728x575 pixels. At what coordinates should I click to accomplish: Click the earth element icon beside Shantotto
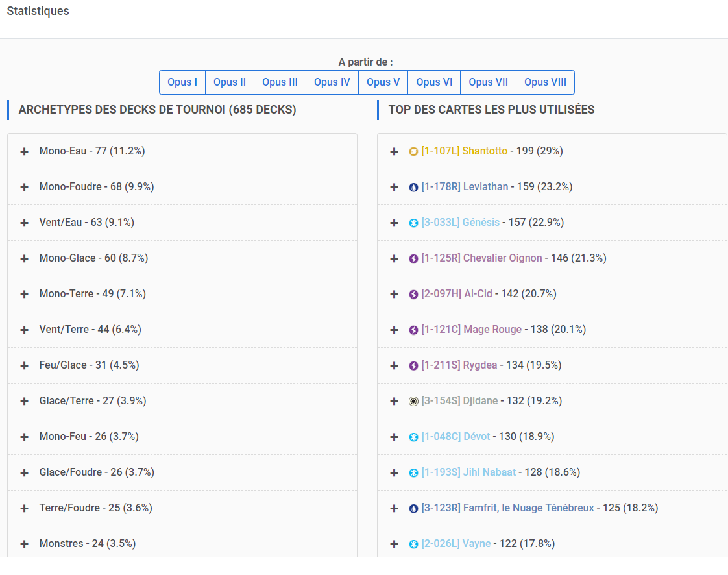(413, 151)
